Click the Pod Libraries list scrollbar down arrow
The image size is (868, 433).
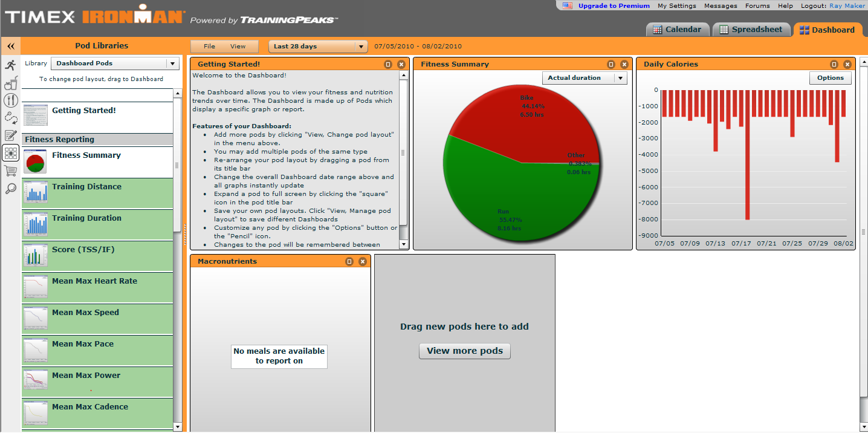tap(177, 427)
